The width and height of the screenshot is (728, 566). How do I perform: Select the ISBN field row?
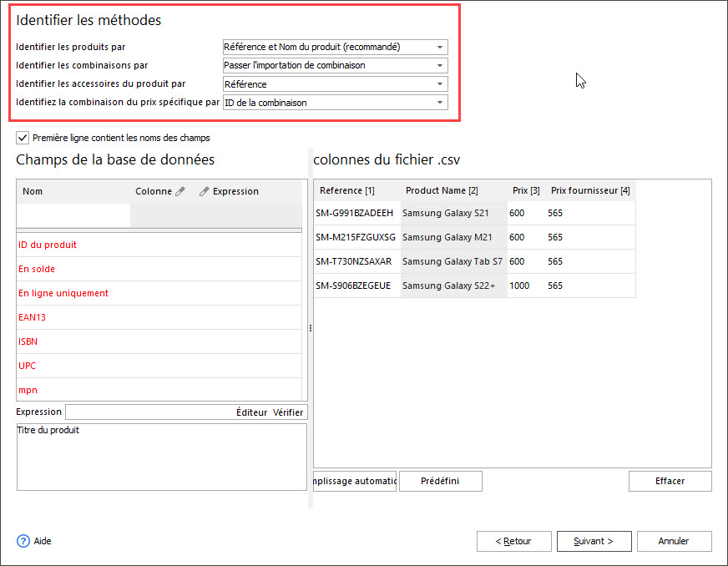(x=159, y=341)
